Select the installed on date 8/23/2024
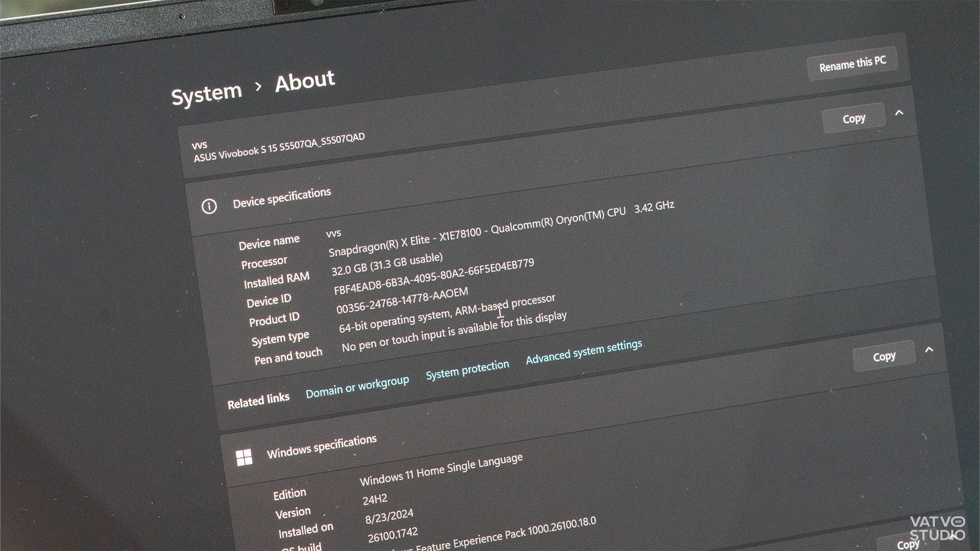This screenshot has height=551, width=980. [389, 516]
